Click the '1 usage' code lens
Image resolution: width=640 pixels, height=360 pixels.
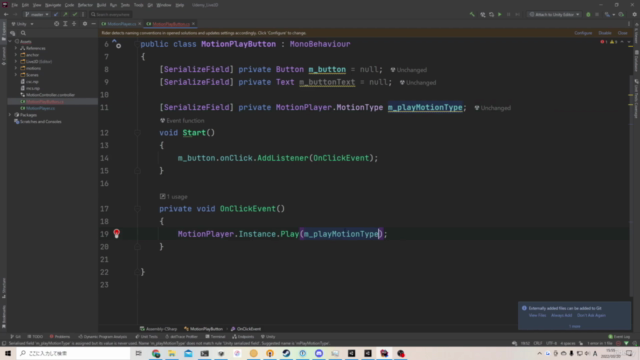[x=174, y=197]
